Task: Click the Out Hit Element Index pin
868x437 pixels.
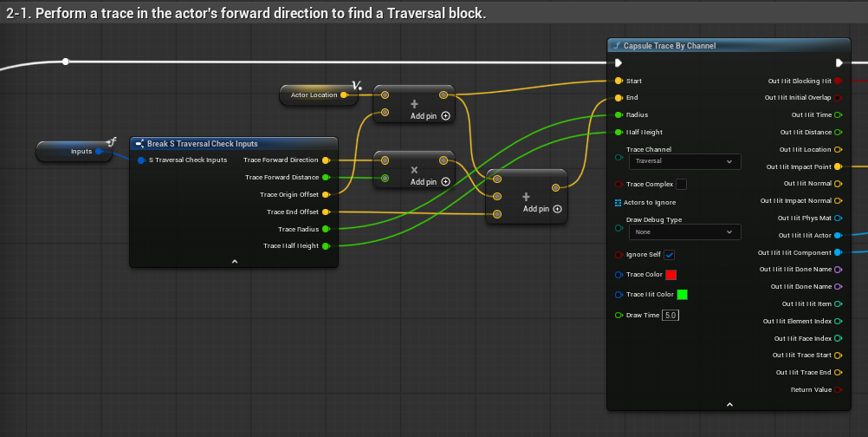Action: coord(838,321)
